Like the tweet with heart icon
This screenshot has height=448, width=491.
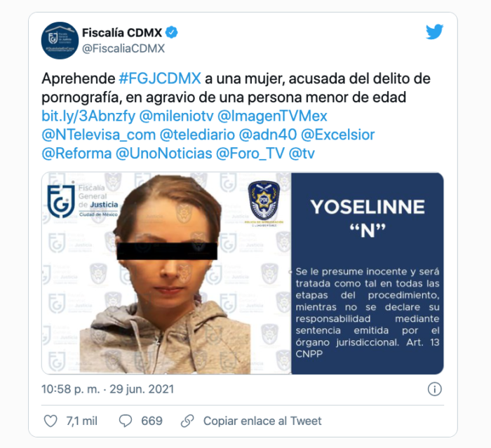pyautogui.click(x=51, y=421)
